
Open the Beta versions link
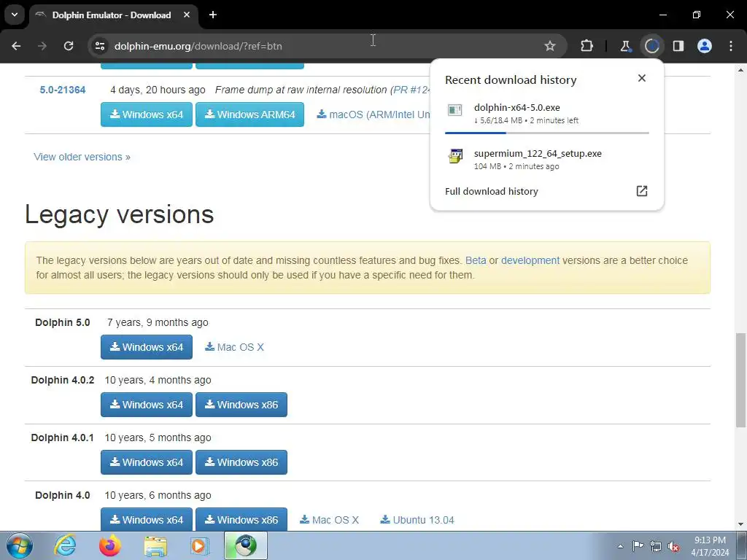476,260
